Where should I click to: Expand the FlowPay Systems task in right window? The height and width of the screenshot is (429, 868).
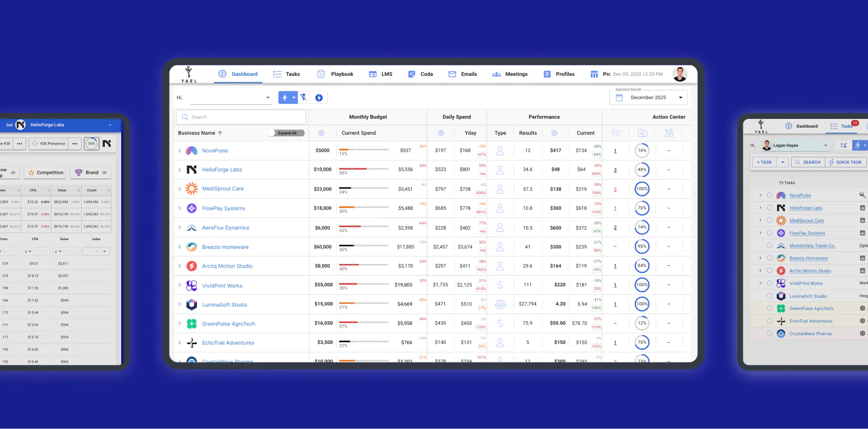(760, 233)
